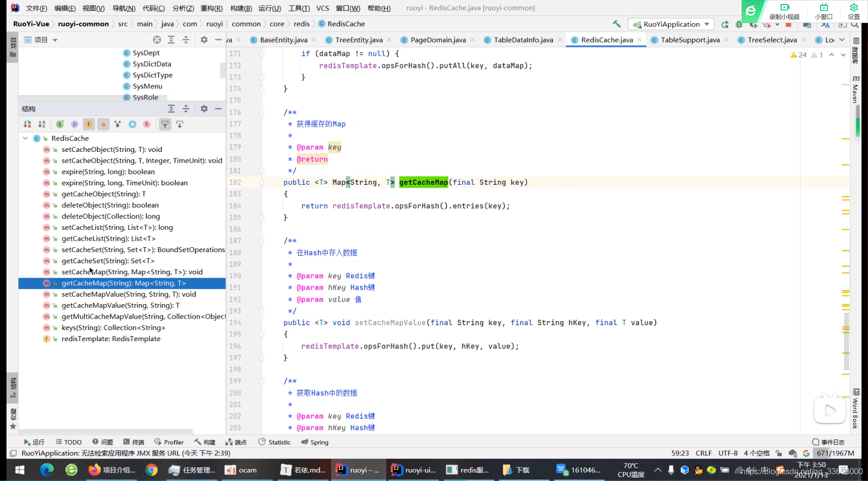Collapse all in the Structure panel
Screen dimensions: 868x481
pos(186,108)
